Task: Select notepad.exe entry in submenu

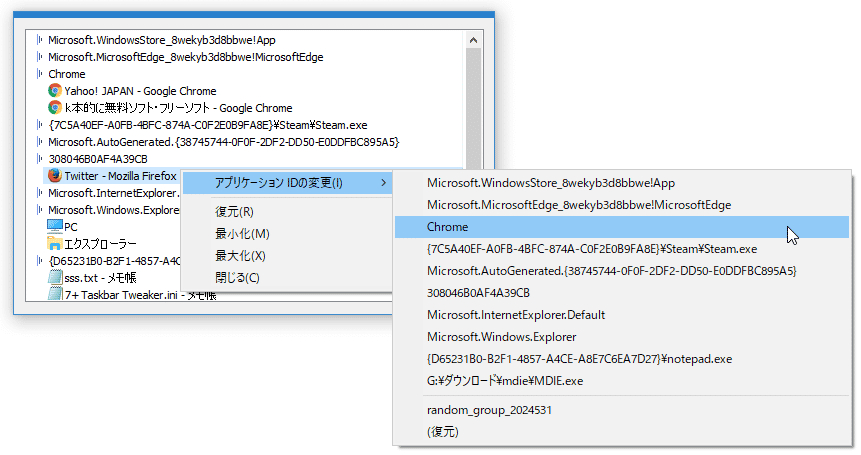Action: coord(622,358)
